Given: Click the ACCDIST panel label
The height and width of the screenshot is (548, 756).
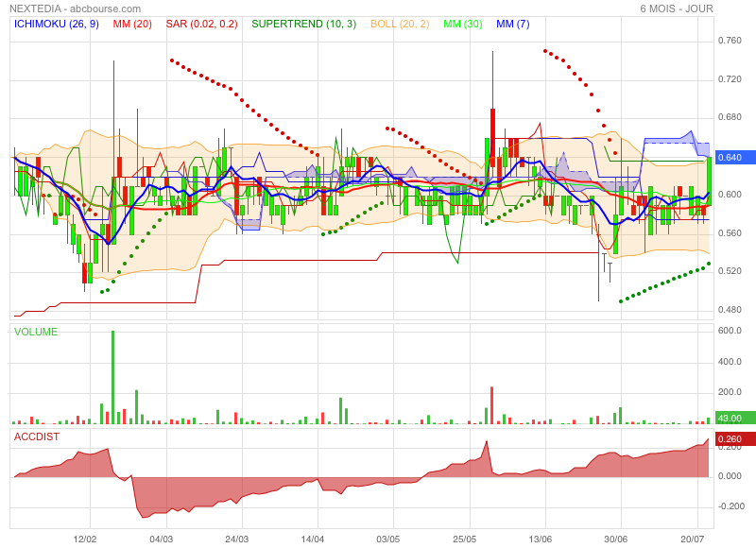Looking at the screenshot, I should tap(37, 437).
